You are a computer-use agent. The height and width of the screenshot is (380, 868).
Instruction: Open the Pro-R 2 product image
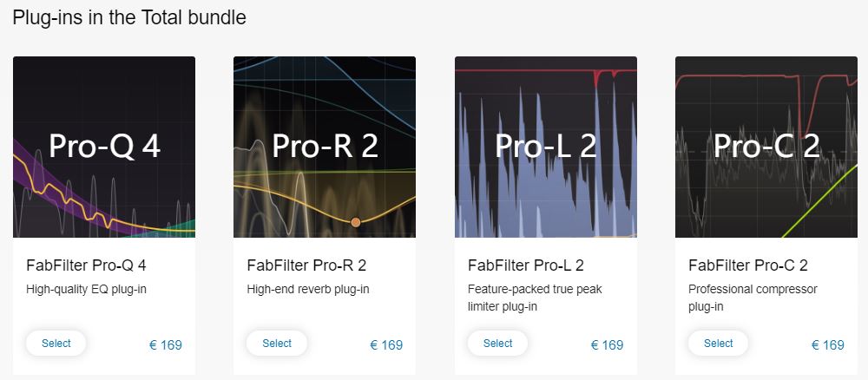click(325, 147)
